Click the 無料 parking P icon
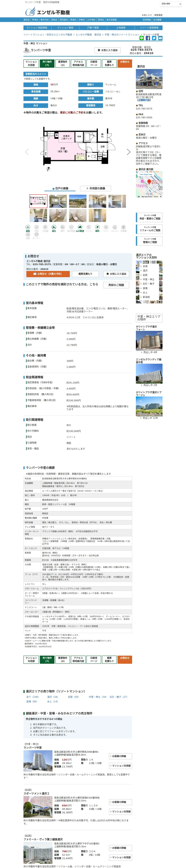The height and width of the screenshot is (868, 186). (x=97, y=228)
